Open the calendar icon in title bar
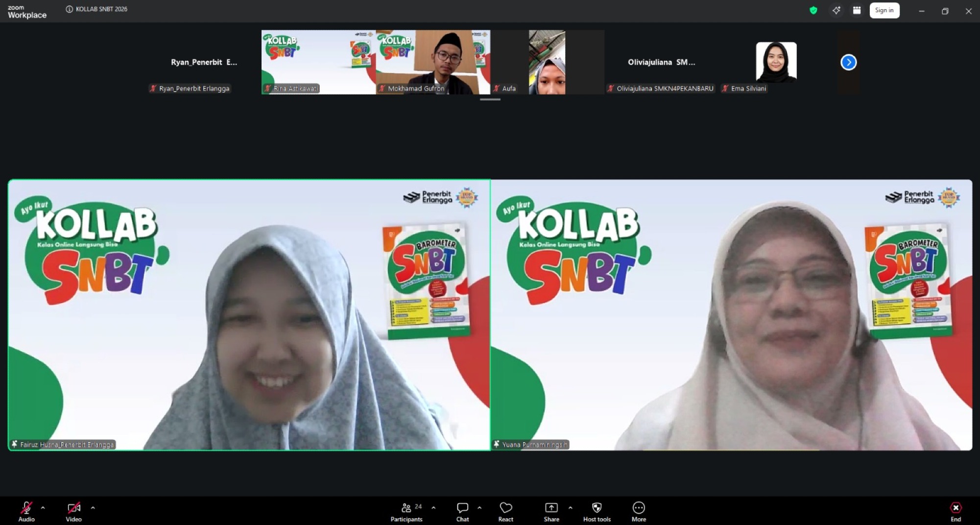 pos(857,10)
